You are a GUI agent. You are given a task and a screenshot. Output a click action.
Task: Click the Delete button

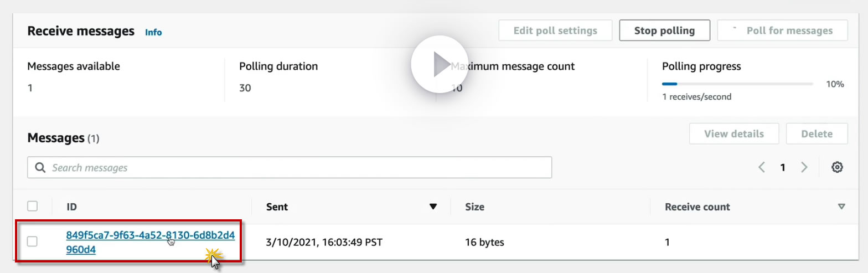817,133
